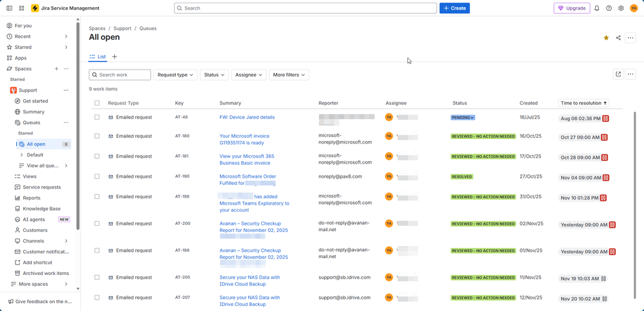The width and height of the screenshot is (644, 311).
Task: Open Apps in the sidebar
Action: 21,58
